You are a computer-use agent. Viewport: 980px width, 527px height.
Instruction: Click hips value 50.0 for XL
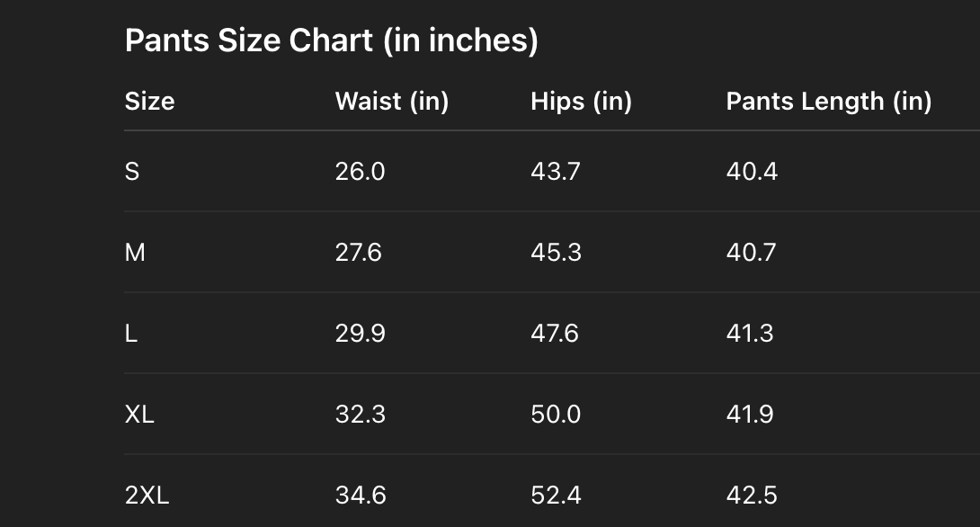click(556, 415)
